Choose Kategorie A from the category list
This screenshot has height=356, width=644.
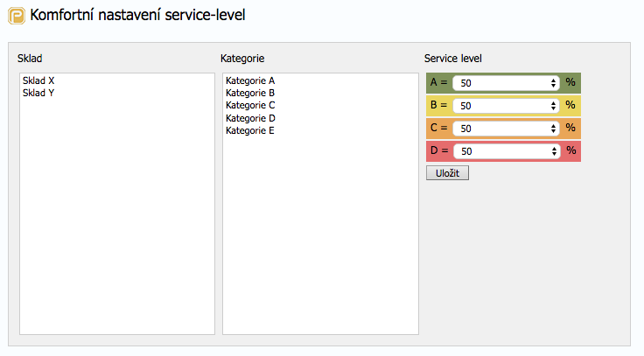coord(250,80)
